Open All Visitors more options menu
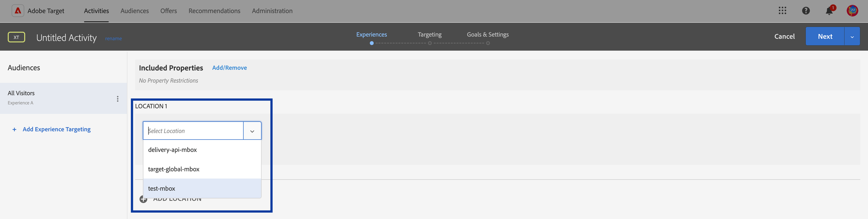The width and height of the screenshot is (868, 219). pos(118,99)
